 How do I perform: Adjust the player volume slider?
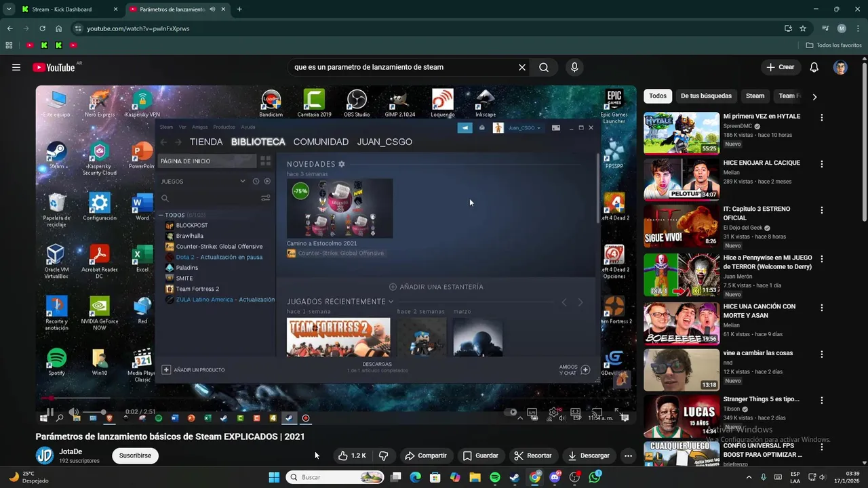95,412
